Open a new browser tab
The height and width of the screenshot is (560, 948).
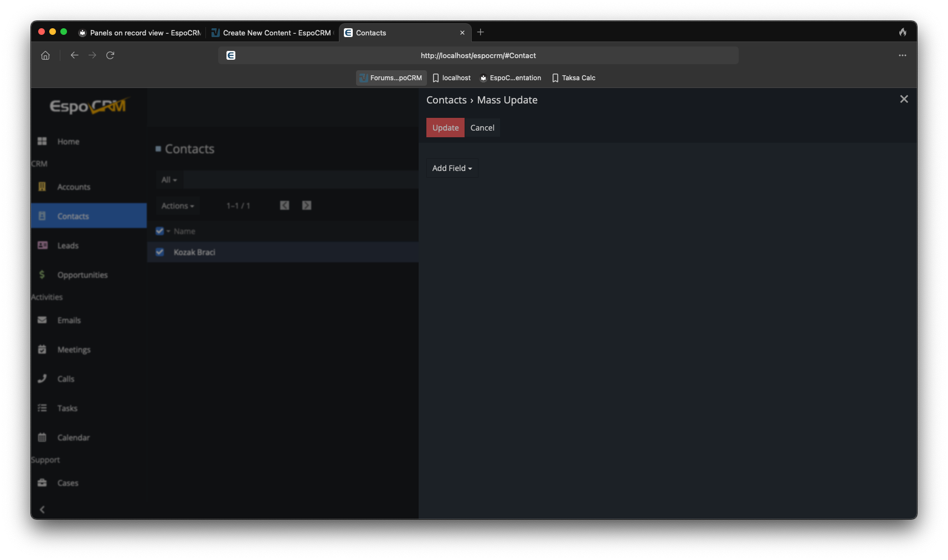pyautogui.click(x=481, y=32)
